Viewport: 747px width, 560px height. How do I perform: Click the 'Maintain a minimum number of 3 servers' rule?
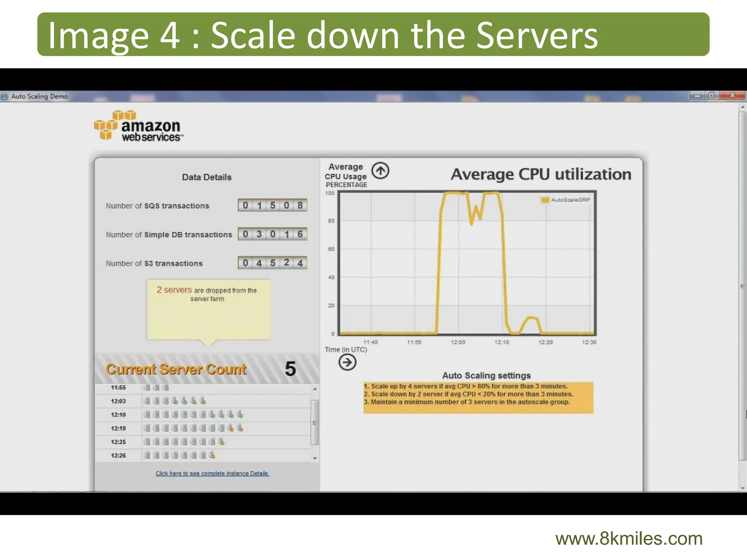click(x=467, y=402)
